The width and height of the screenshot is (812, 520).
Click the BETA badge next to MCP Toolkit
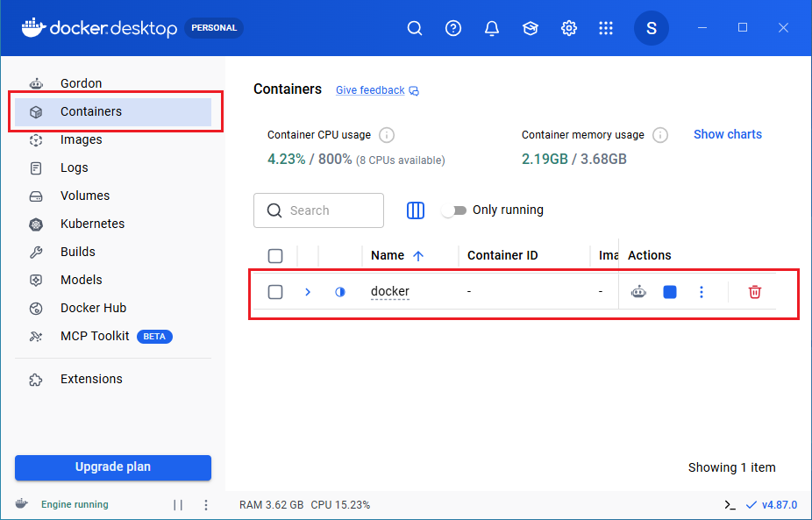pos(154,337)
